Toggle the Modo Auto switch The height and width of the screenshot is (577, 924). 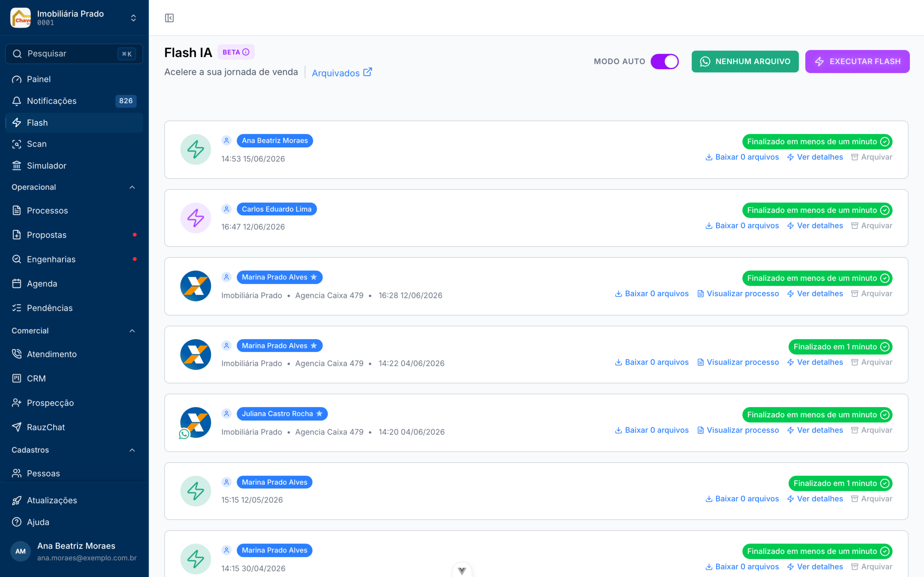(664, 61)
